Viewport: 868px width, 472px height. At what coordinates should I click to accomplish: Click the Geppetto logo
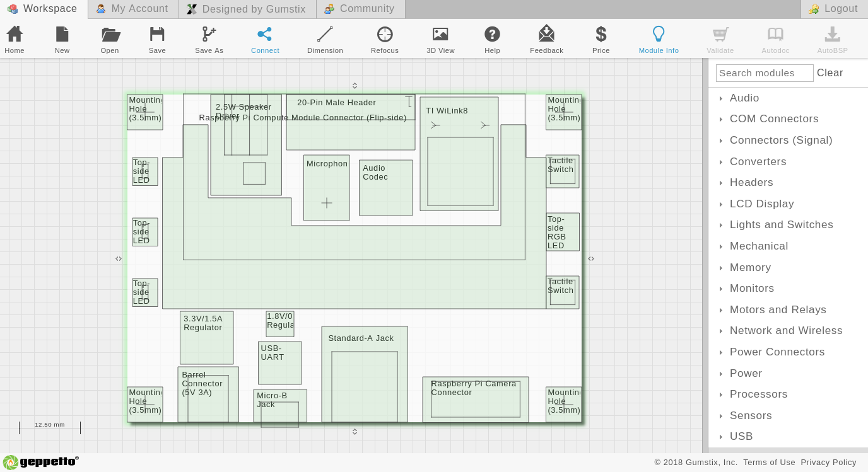(x=41, y=462)
